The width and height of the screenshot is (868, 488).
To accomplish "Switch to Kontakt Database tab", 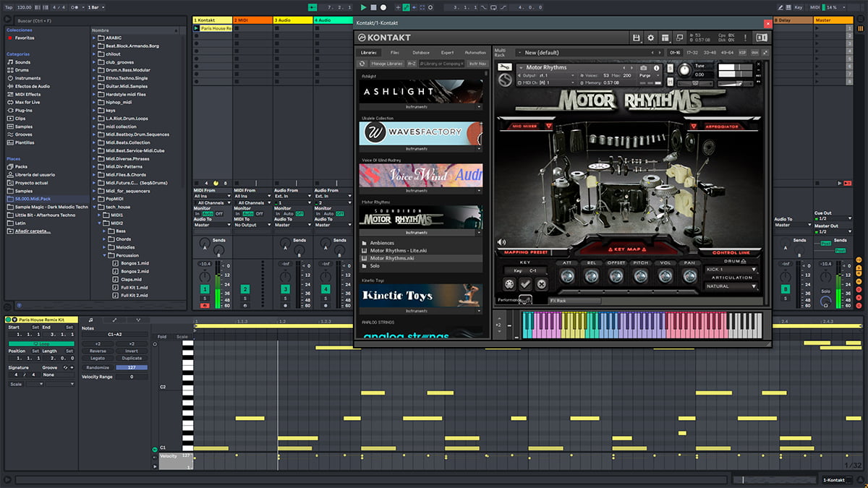I will (x=421, y=53).
